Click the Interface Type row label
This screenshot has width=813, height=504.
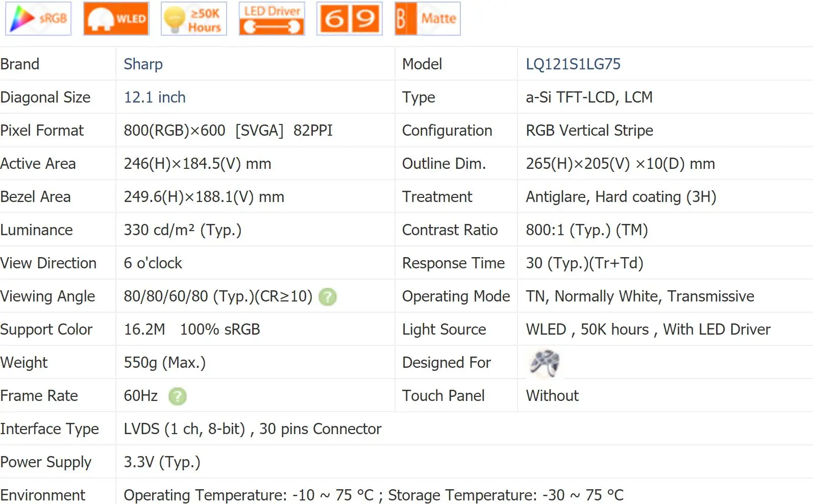click(x=50, y=429)
